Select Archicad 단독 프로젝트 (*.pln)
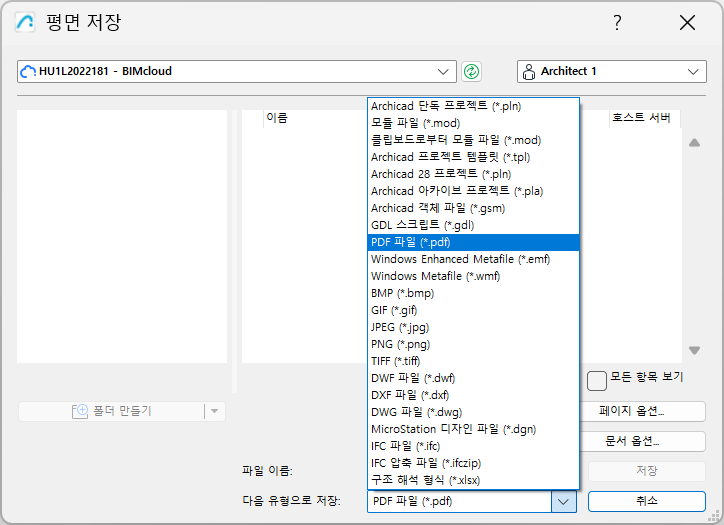The width and height of the screenshot is (724, 525). pos(473,106)
